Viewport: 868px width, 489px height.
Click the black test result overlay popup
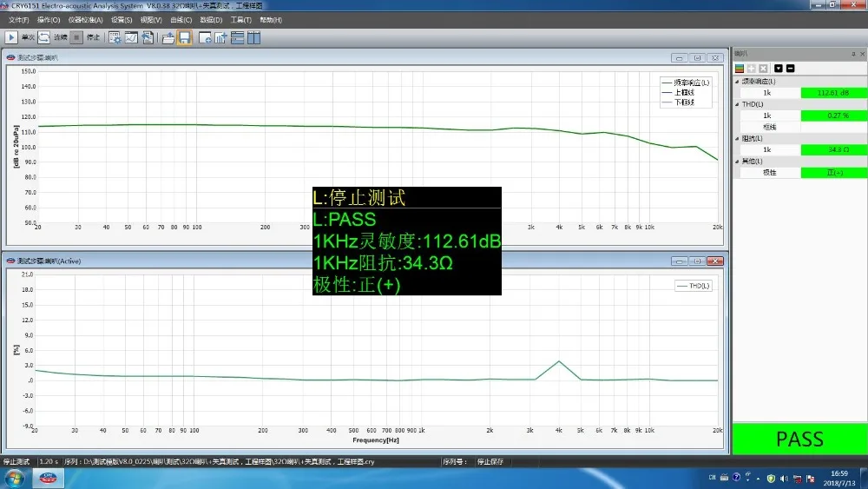click(407, 241)
